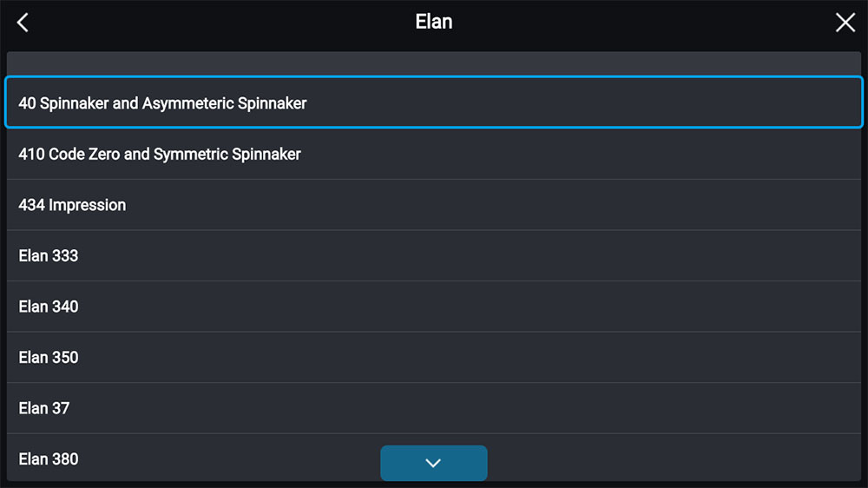Choose 410 Code Zero and Symmetric Spinnaker

[x=434, y=155]
